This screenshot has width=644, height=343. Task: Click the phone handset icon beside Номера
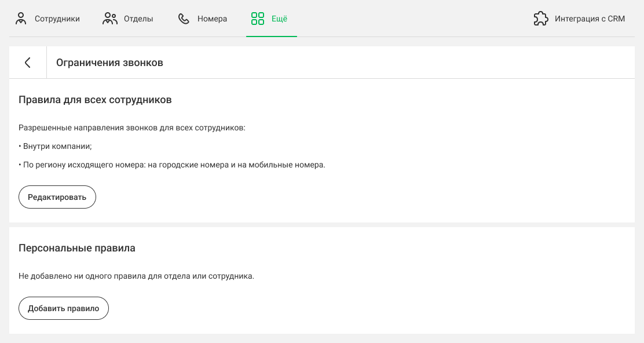pos(184,19)
